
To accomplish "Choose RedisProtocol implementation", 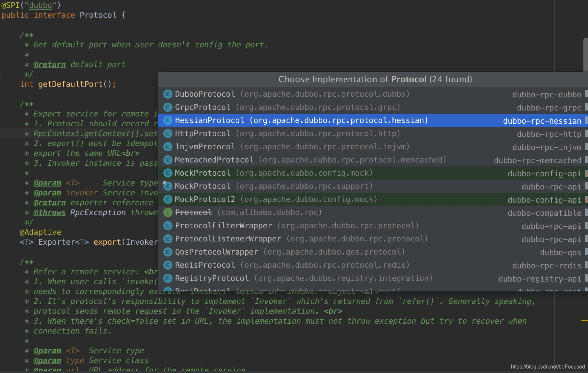I will (x=373, y=265).
